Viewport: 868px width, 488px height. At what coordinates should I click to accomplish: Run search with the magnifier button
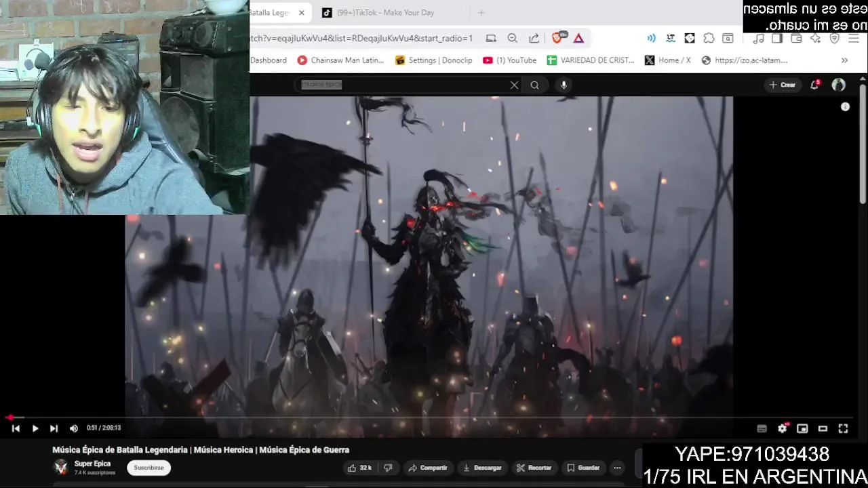click(x=534, y=85)
